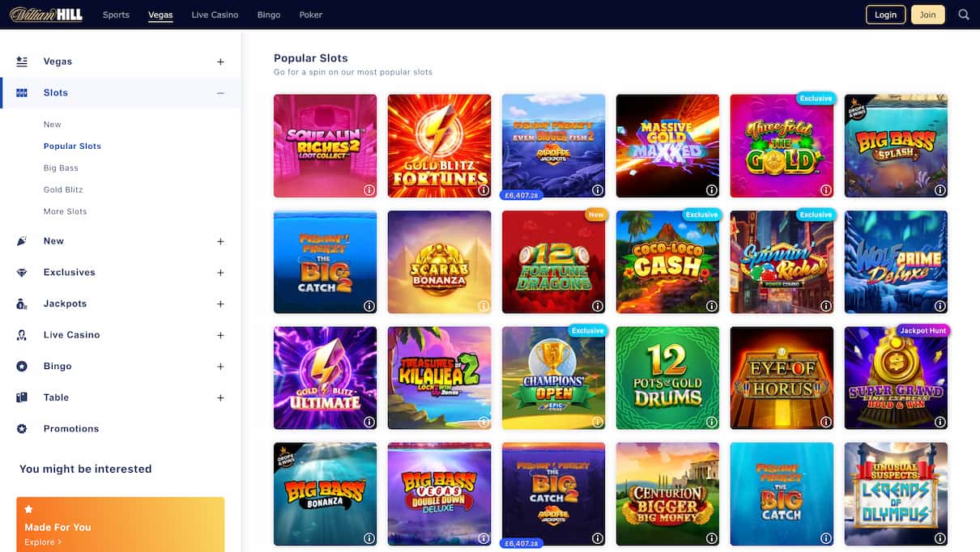Screen dimensions: 980x552
Task: Select Promotions in the sidebar
Action: tap(71, 429)
